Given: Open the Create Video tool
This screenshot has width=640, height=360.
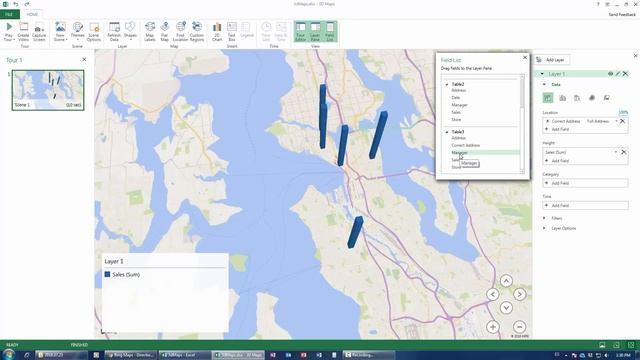Looking at the screenshot, I should 23,31.
